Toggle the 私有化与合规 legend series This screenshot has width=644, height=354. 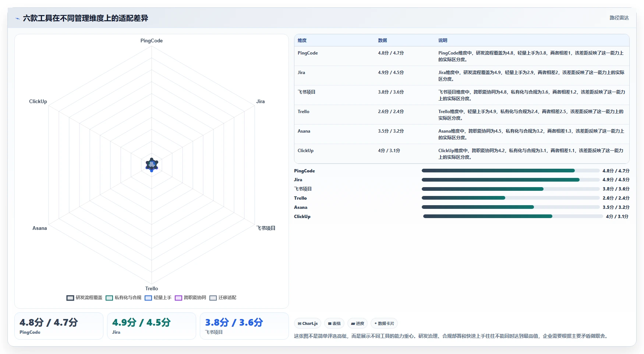point(124,298)
